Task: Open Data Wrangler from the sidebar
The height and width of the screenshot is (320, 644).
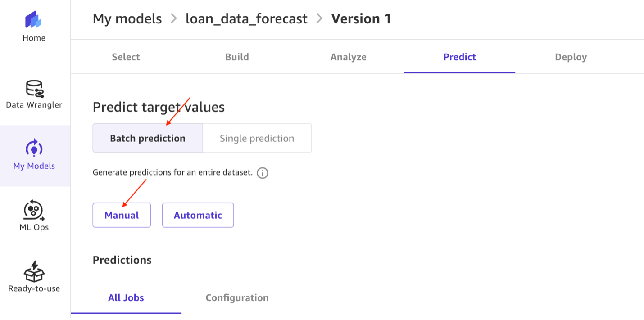Action: [x=34, y=89]
